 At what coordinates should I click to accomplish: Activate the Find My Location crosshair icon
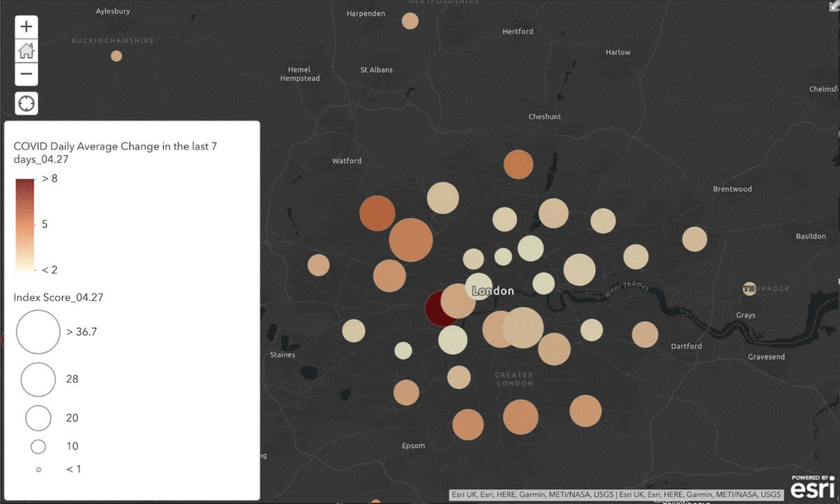(x=26, y=103)
